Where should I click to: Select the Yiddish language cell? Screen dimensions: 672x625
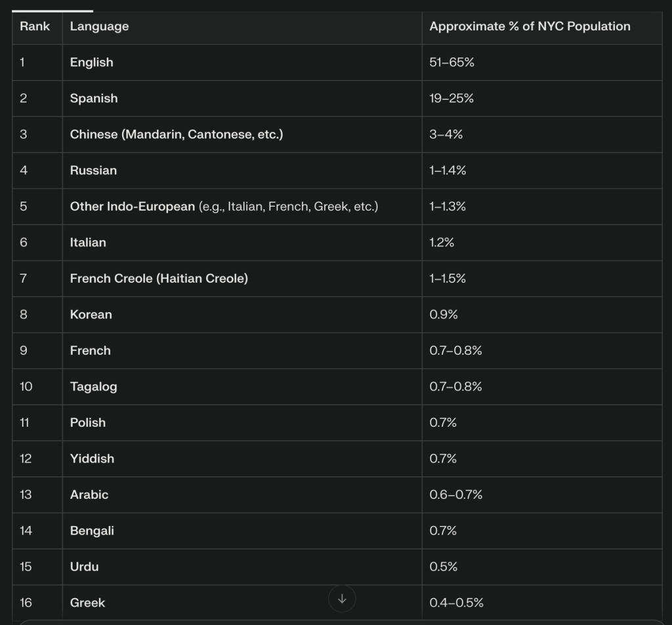pos(92,459)
